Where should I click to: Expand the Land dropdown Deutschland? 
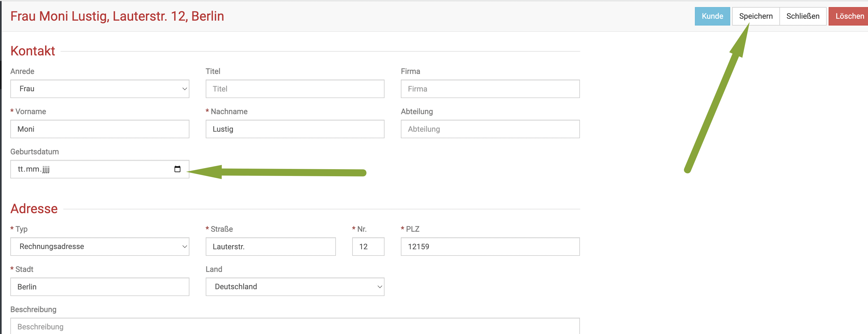pos(295,286)
